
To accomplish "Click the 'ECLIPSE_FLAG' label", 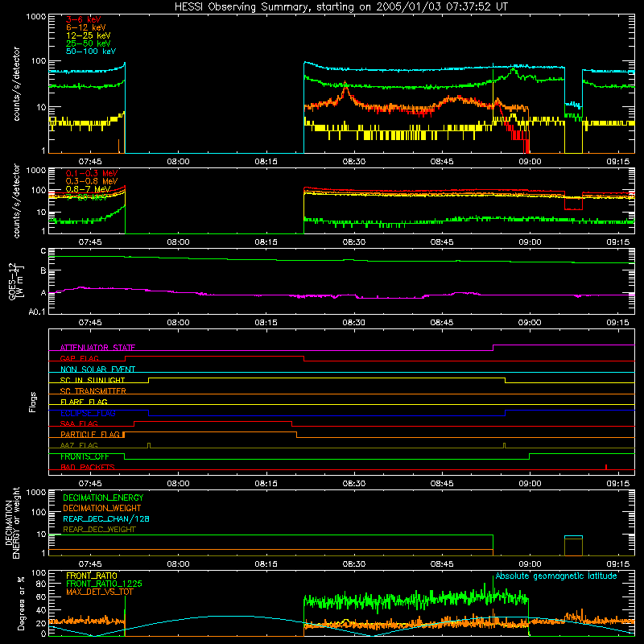I will pos(88,413).
